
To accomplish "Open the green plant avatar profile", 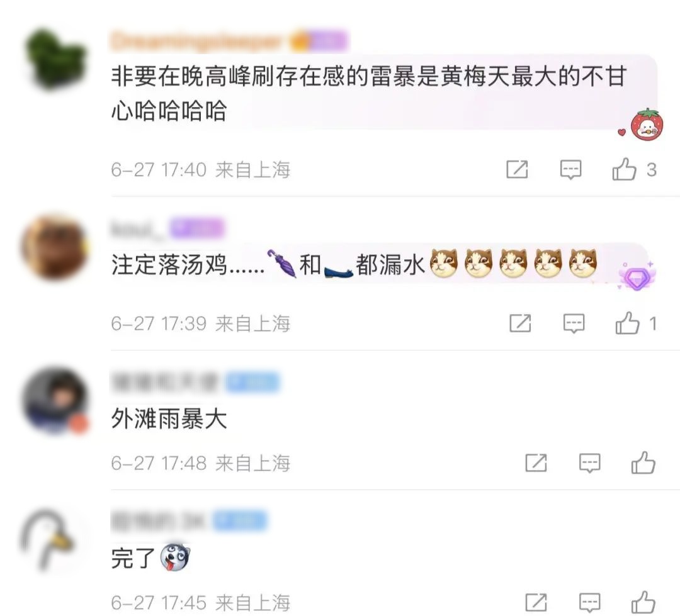I will coord(55,59).
